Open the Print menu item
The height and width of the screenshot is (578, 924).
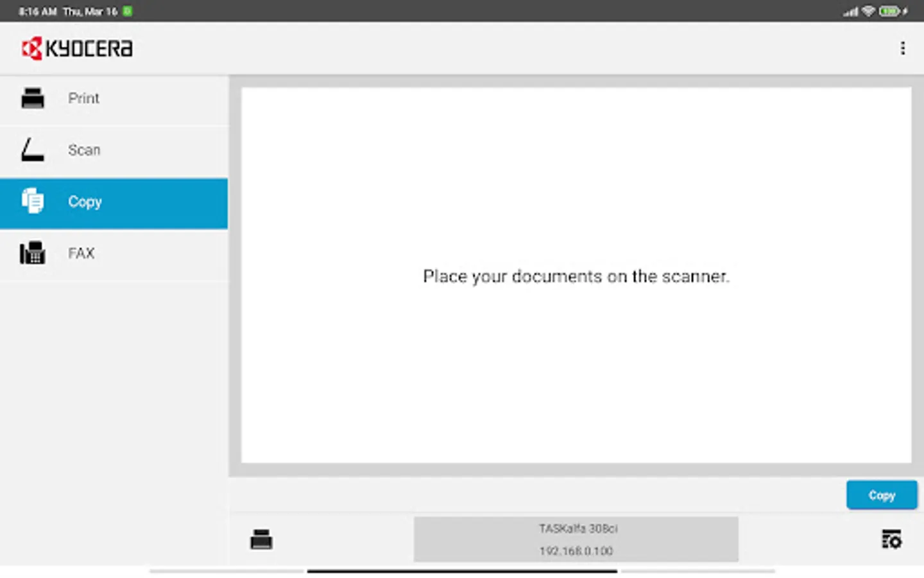coord(114,99)
